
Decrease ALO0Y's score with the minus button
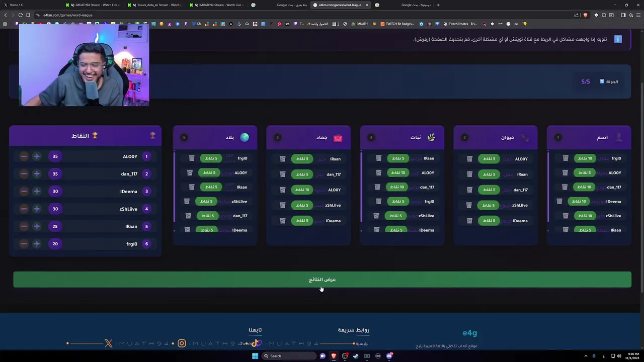(x=24, y=156)
